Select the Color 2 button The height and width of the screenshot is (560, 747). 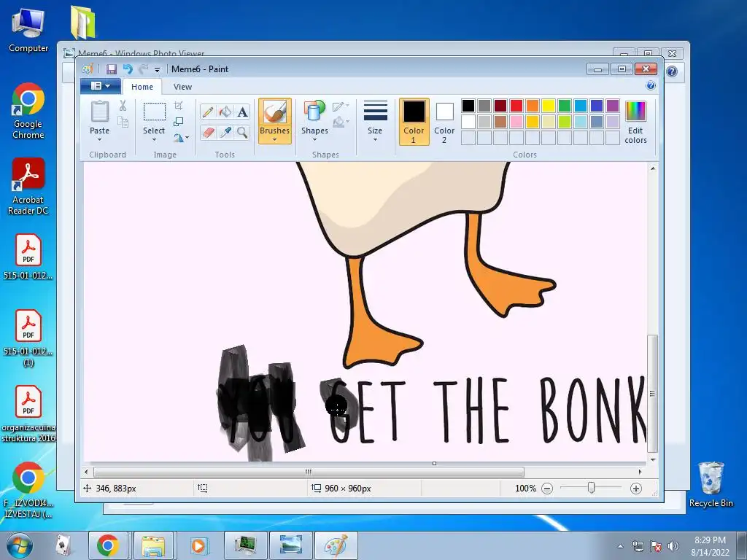[x=444, y=122]
